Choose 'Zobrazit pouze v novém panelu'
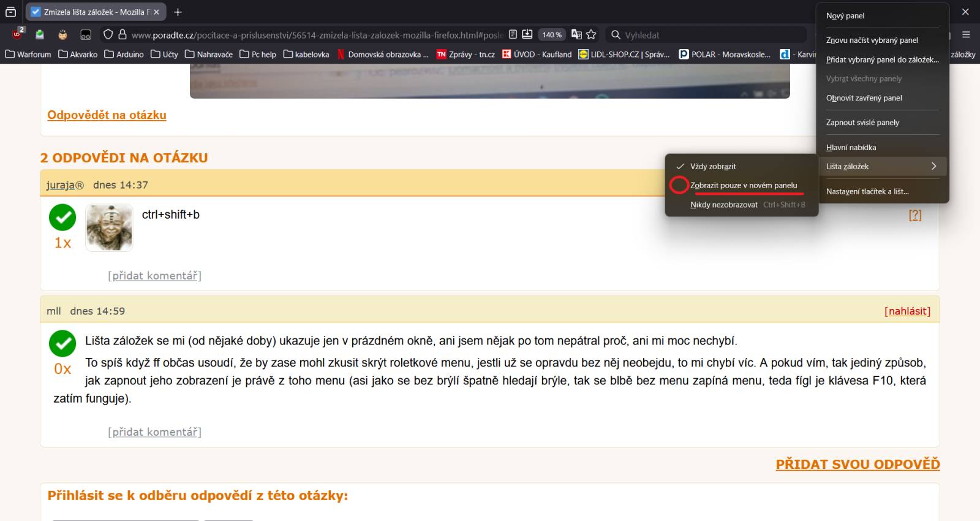Screen dimensions: 980x521 744,185
